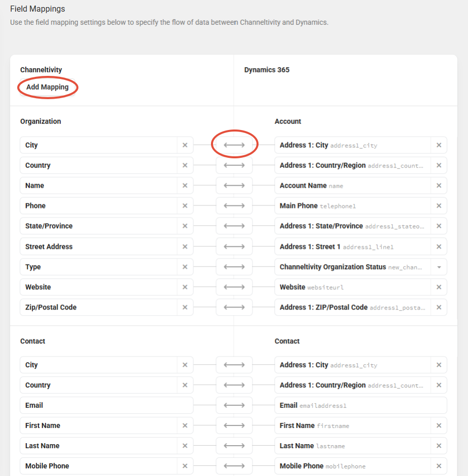The height and width of the screenshot is (476, 468).
Task: Toggle sync direction for Mobile Phone
Action: point(234,466)
